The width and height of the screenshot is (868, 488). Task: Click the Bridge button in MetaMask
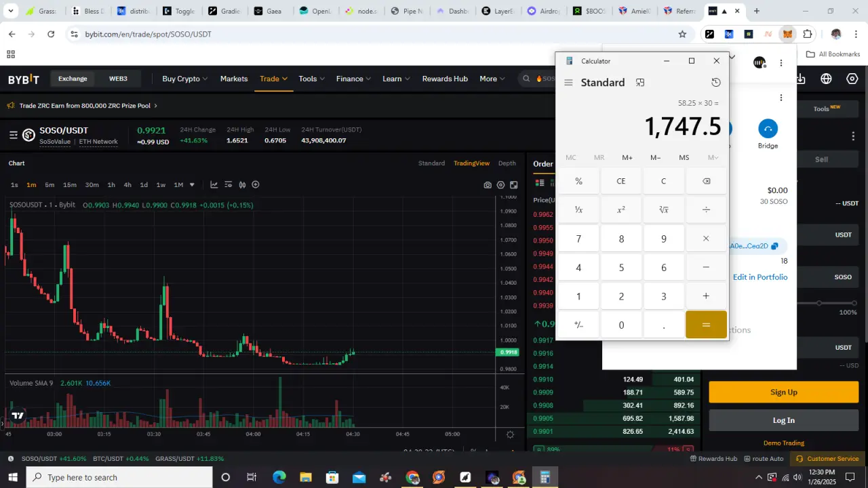[x=768, y=134]
